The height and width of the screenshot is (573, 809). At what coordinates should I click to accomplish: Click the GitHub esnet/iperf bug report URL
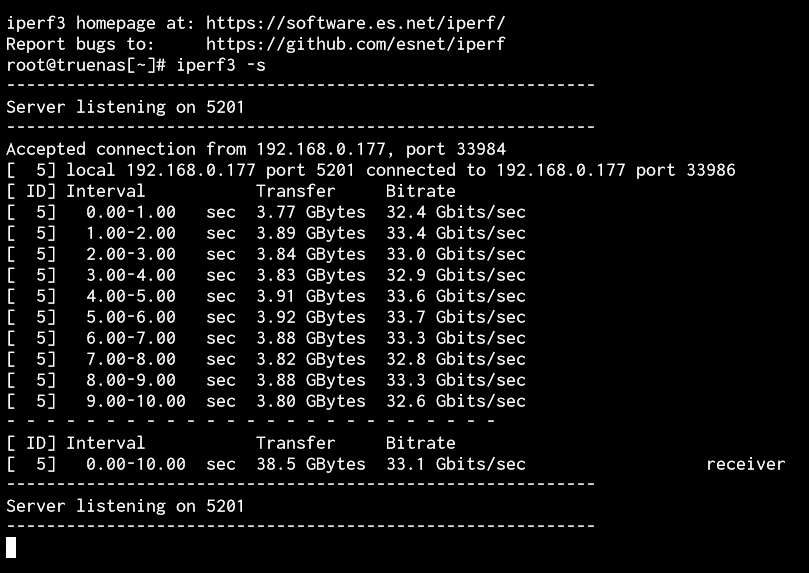click(355, 44)
